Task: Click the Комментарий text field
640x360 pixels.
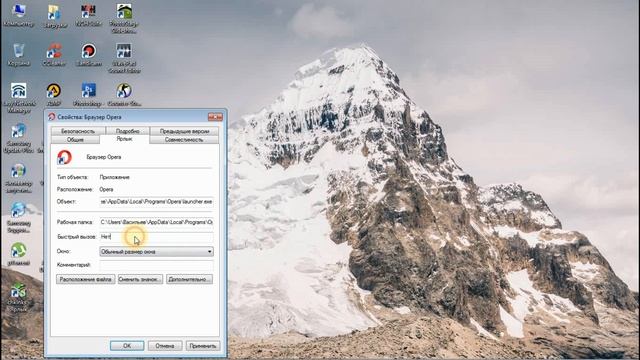Action: pyautogui.click(x=156, y=265)
